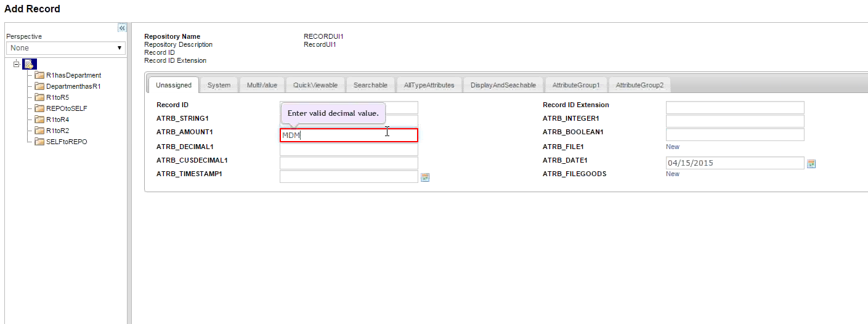Click the ATRB_TIMESTAMP1 input field
The height and width of the screenshot is (324, 868).
coord(349,177)
